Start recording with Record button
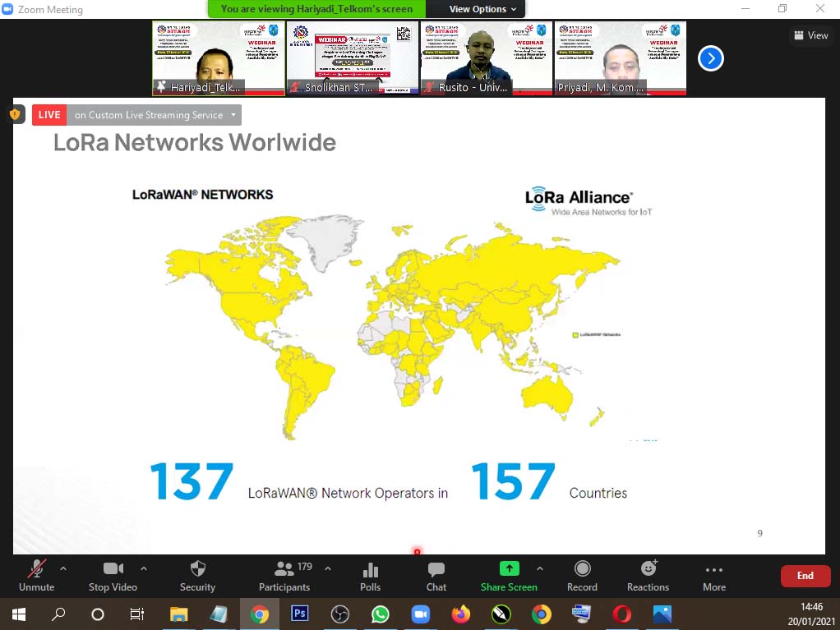 [x=582, y=576]
